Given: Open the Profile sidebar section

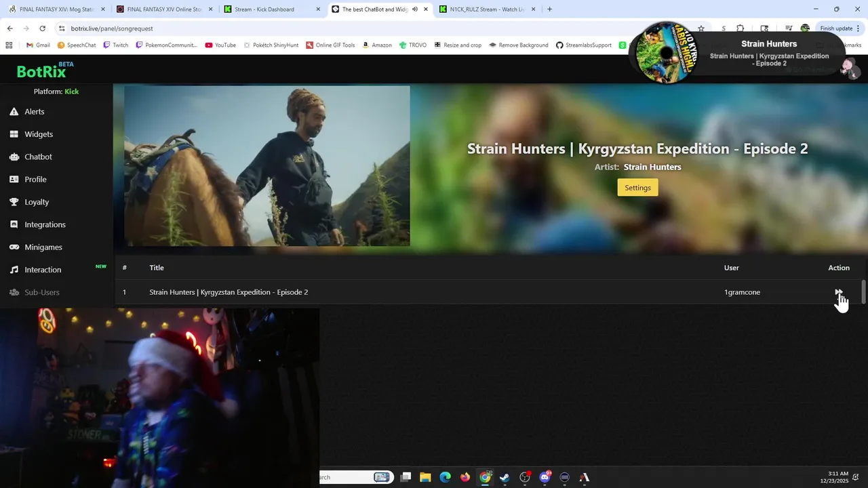Looking at the screenshot, I should 28,180.
